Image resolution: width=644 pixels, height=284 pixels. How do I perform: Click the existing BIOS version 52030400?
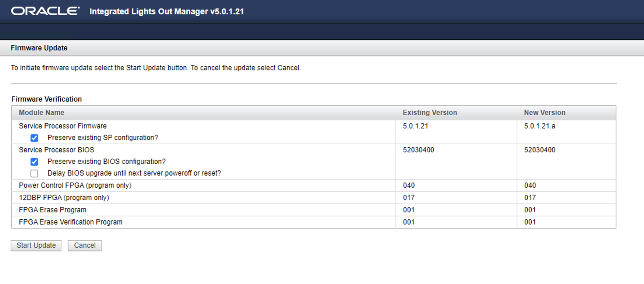418,150
